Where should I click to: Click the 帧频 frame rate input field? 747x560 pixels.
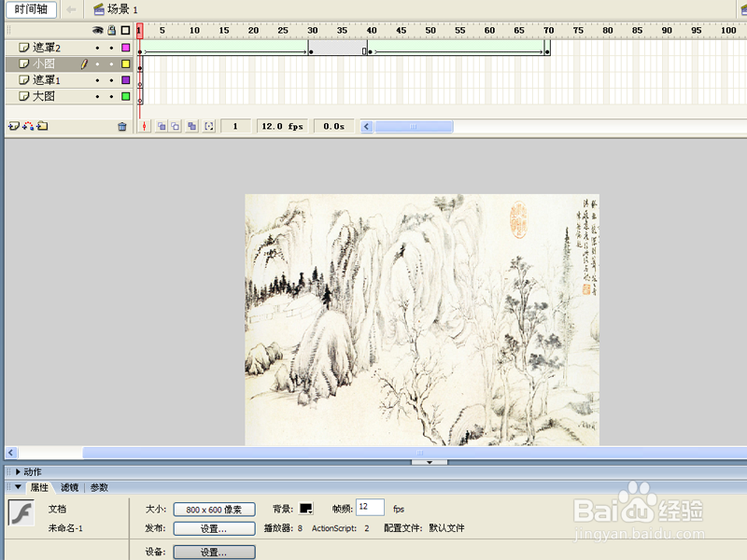coord(370,507)
